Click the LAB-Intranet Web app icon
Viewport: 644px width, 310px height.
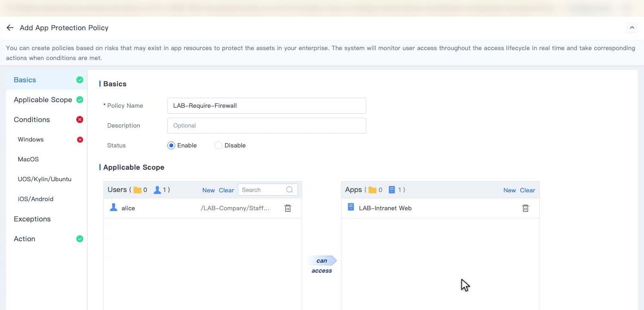coord(351,207)
